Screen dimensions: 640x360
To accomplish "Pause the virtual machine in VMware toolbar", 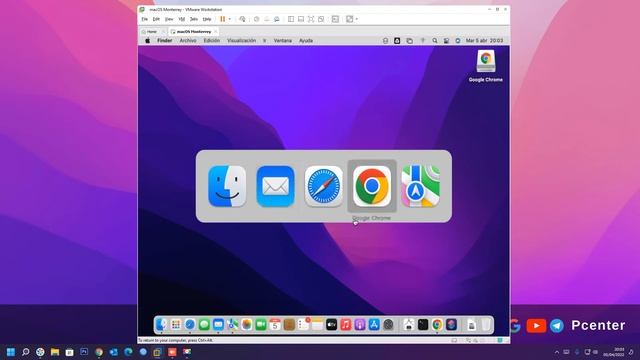I will pyautogui.click(x=222, y=19).
